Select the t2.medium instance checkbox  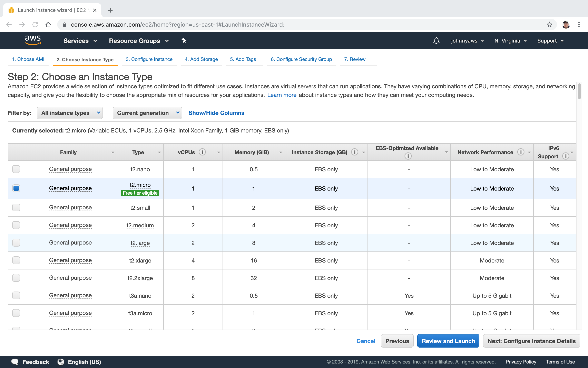tap(16, 225)
